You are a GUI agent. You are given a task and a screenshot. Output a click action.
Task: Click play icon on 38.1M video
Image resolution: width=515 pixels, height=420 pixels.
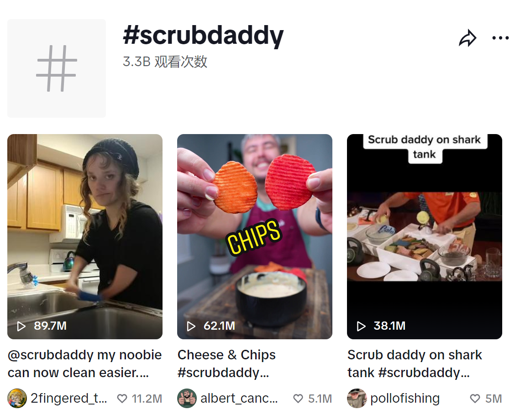point(361,326)
